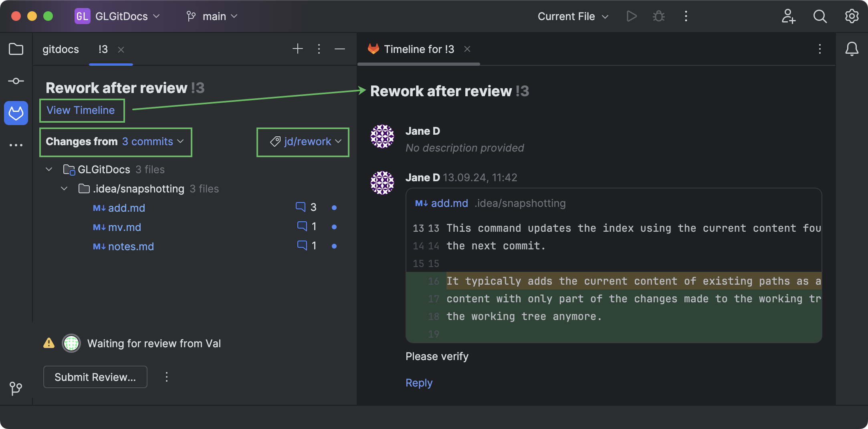Image resolution: width=868 pixels, height=429 pixels.
Task: Open the GitLab merge requests sidebar icon
Action: pos(16,113)
